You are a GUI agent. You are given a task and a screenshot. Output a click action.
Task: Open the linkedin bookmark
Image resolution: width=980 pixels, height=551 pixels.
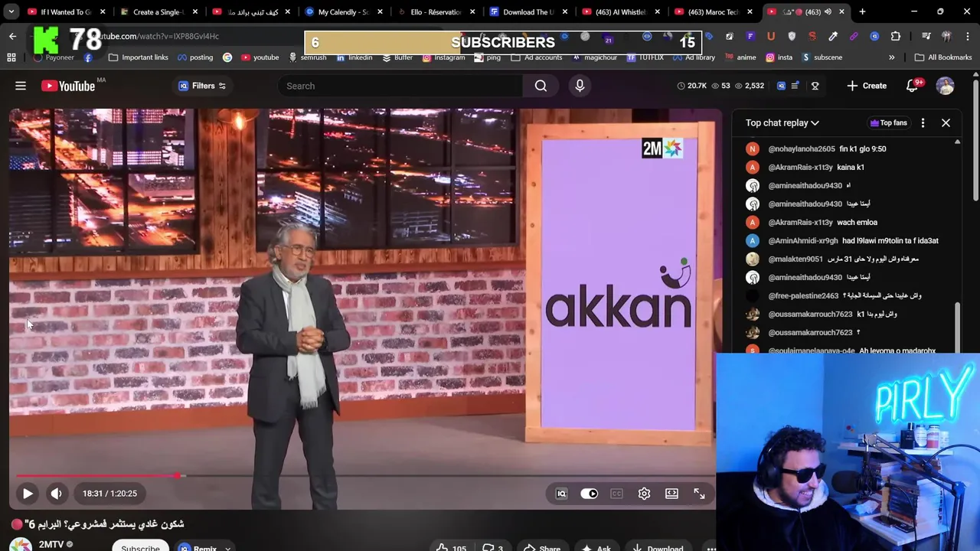click(354, 57)
